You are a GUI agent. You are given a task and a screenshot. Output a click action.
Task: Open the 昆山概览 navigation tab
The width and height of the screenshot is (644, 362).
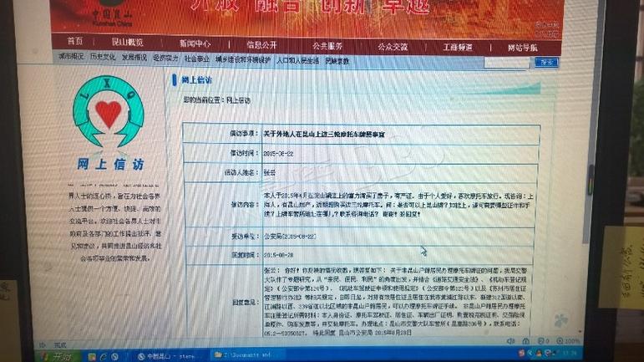128,43
